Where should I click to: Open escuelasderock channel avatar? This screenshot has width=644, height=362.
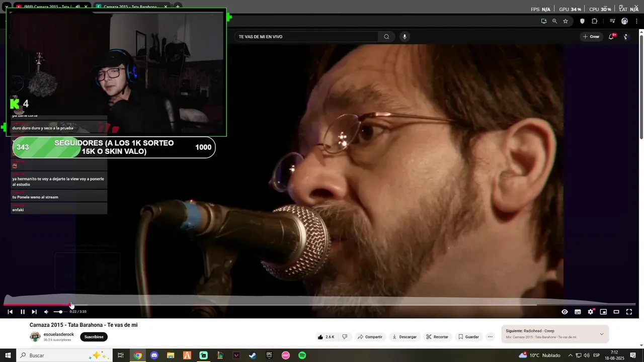(x=35, y=337)
